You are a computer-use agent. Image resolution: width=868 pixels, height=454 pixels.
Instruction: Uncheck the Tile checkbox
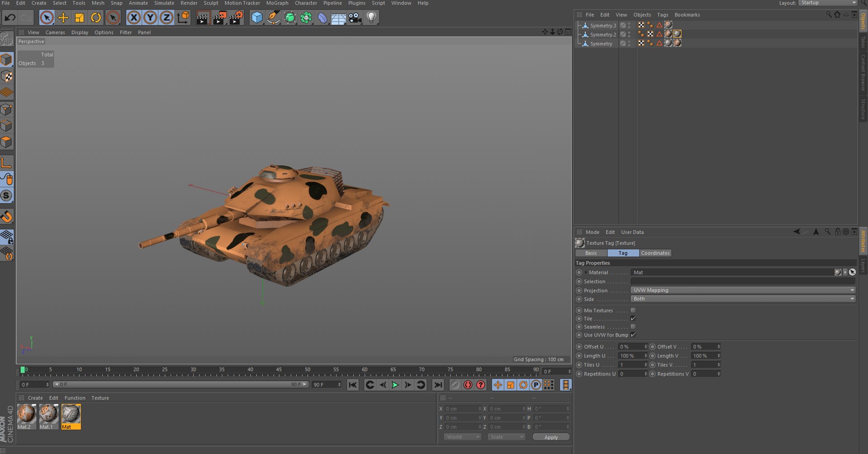[633, 318]
